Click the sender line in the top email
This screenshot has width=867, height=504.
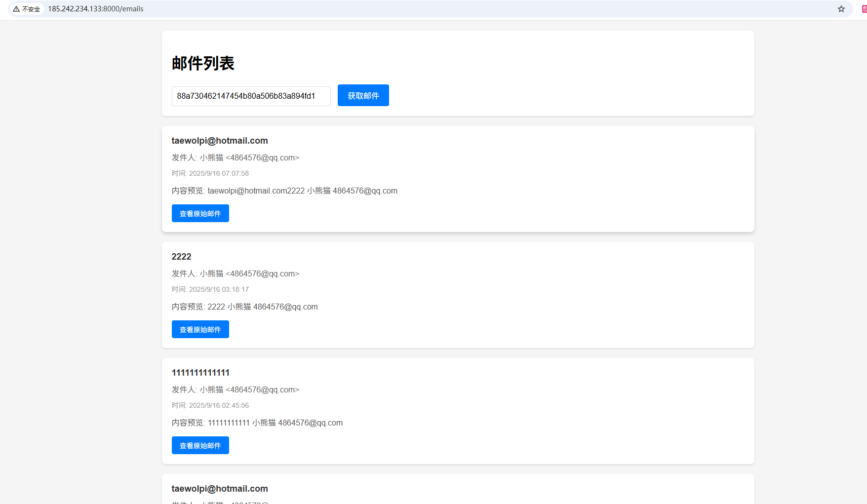tap(235, 157)
